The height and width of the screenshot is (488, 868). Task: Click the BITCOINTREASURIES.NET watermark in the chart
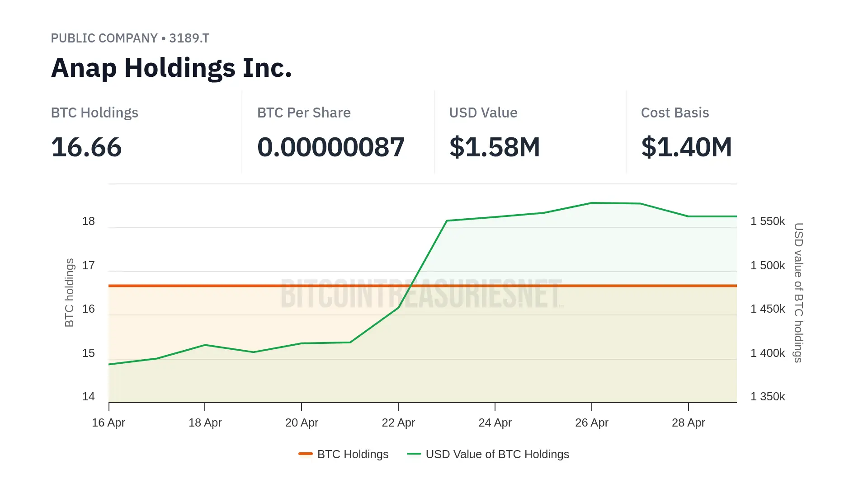(x=421, y=294)
